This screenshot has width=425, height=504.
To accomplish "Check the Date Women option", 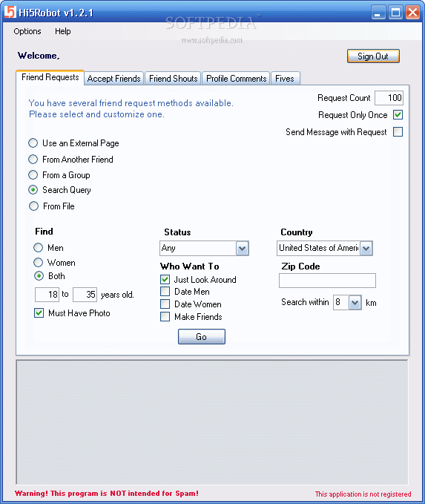I will pos(165,304).
